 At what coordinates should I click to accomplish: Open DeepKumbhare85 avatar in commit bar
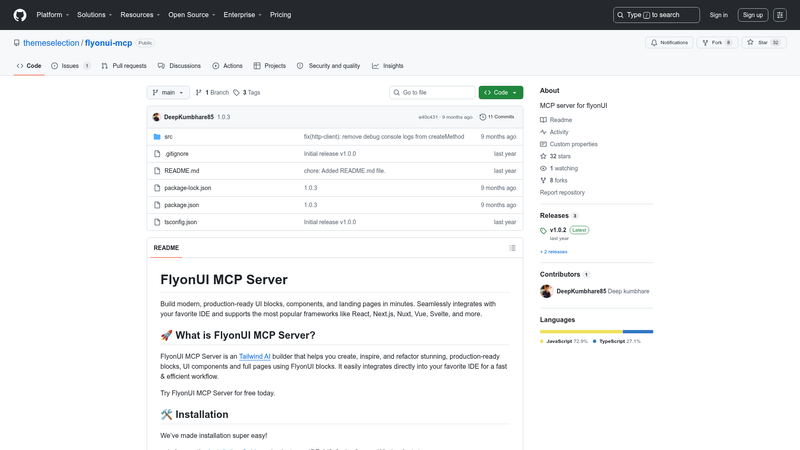pyautogui.click(x=157, y=117)
